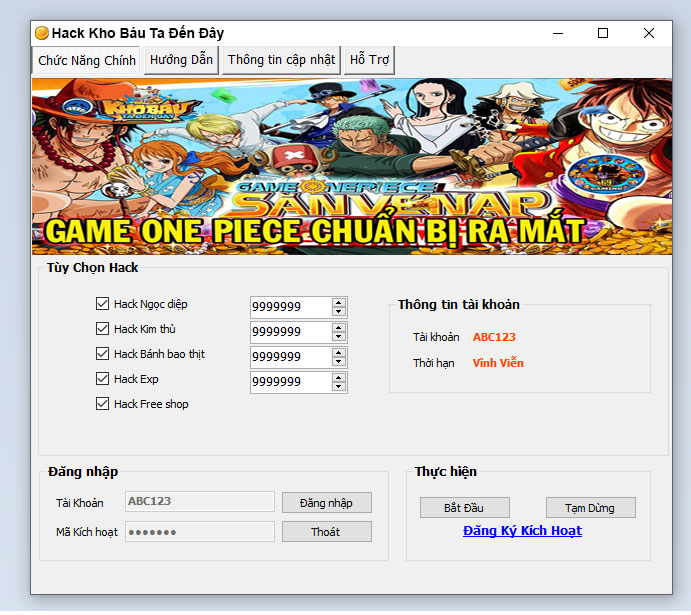Click the One Piece game banner image
Screen dimensions: 691x615
(x=352, y=167)
